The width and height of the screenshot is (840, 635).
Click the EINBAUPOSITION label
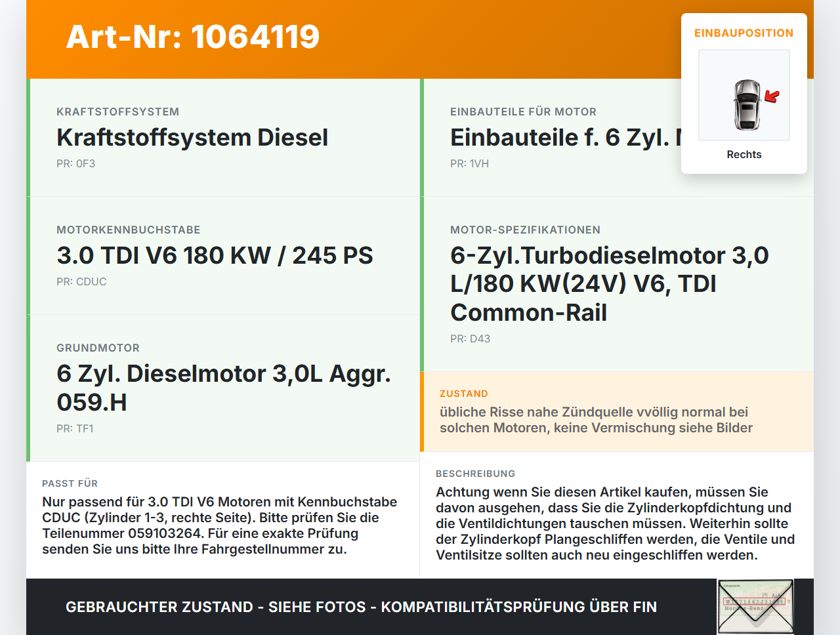pos(744,33)
